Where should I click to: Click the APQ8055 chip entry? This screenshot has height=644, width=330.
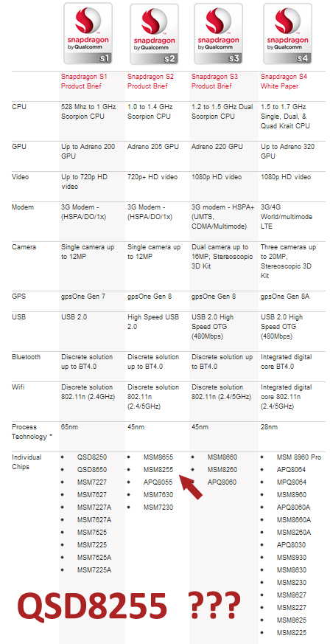pos(158,482)
